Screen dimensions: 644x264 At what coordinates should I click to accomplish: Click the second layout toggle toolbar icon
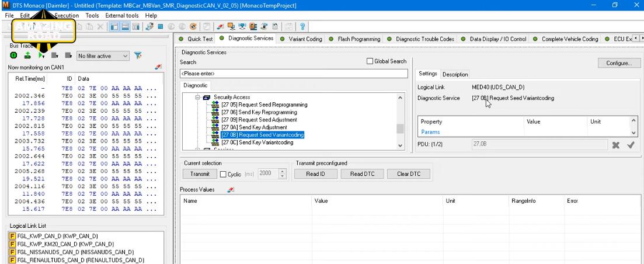pos(126,27)
